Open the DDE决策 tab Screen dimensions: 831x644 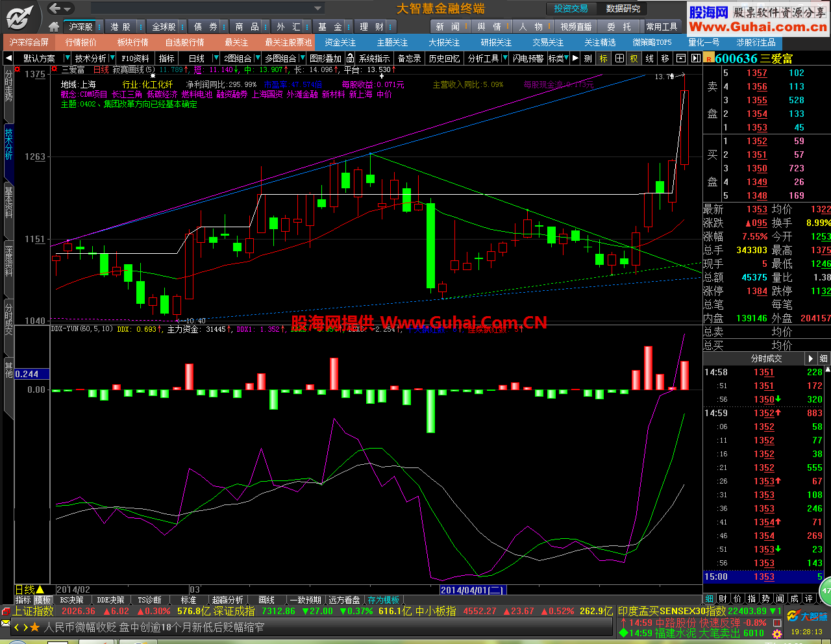110,600
